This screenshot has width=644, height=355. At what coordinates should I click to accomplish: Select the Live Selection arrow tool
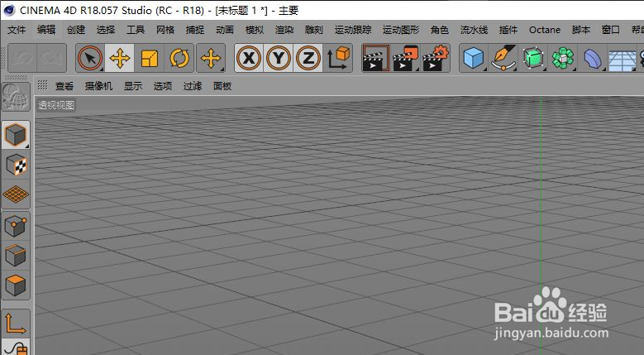coord(90,58)
